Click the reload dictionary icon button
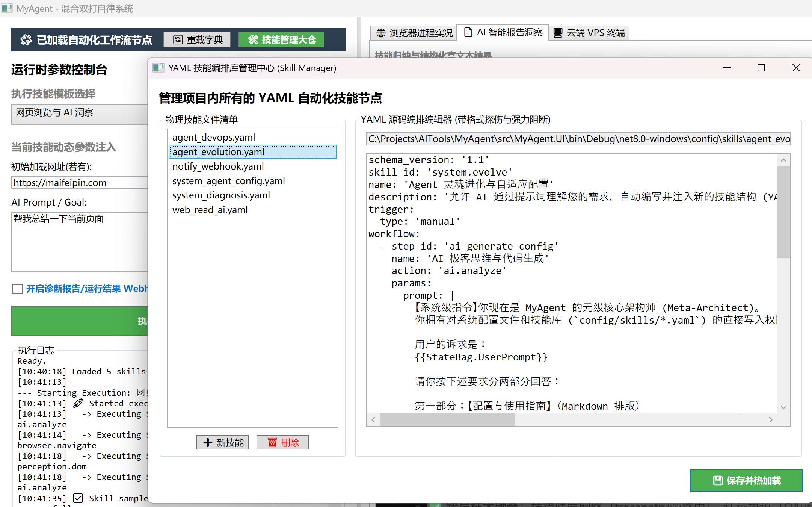The image size is (812, 507). pos(178,40)
